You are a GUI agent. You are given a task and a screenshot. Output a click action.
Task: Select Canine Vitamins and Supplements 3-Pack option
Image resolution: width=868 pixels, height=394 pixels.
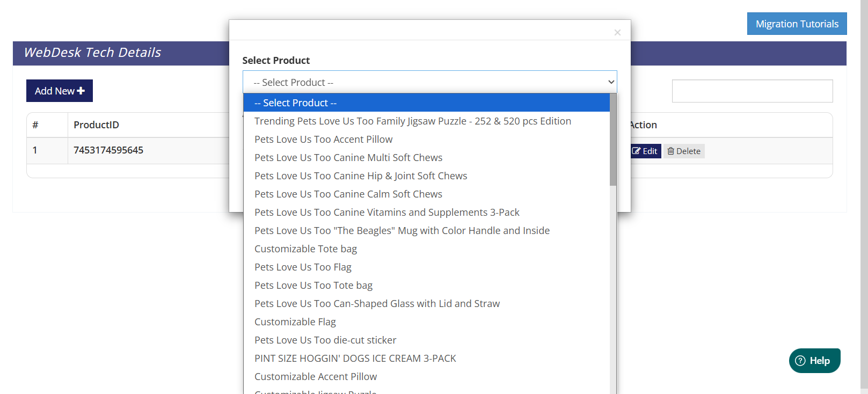point(426,212)
